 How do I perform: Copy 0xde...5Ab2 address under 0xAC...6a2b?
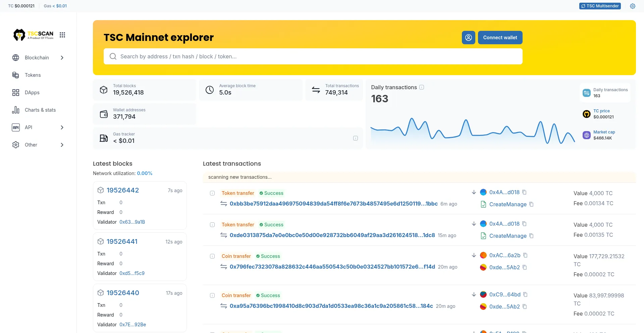[525, 267]
